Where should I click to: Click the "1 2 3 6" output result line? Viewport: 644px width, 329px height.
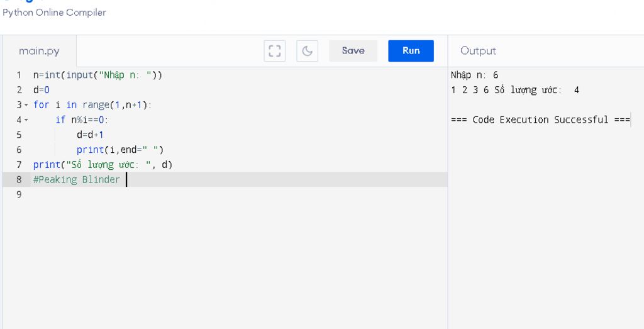click(x=515, y=90)
